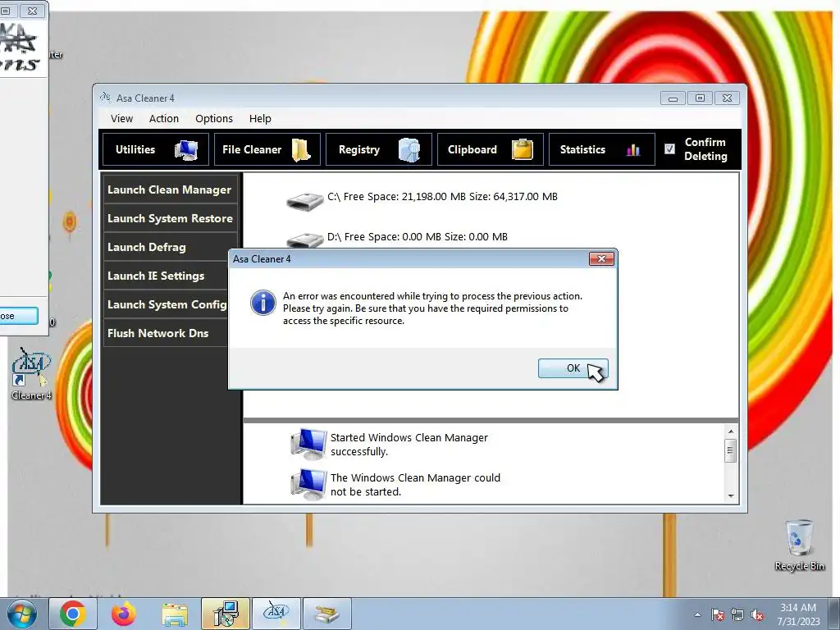The image size is (840, 630).
Task: Switch to the Asa Cleaner taskbar button
Action: [276, 614]
